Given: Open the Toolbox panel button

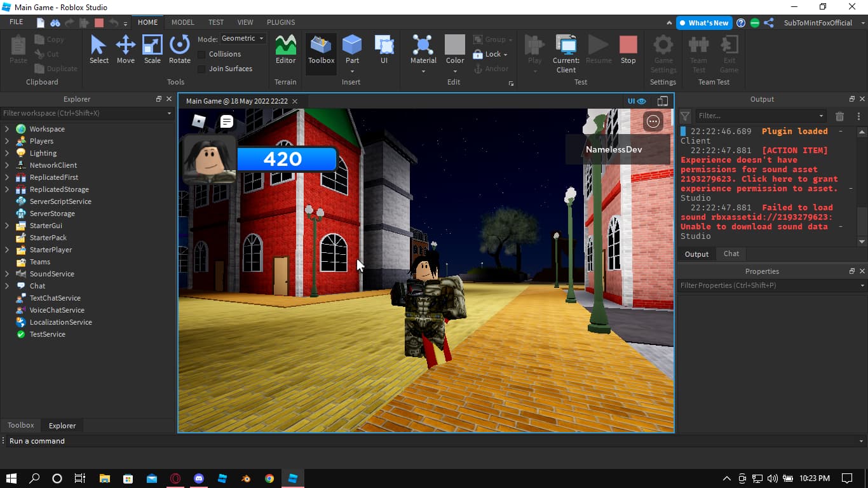Looking at the screenshot, I should click(321, 50).
